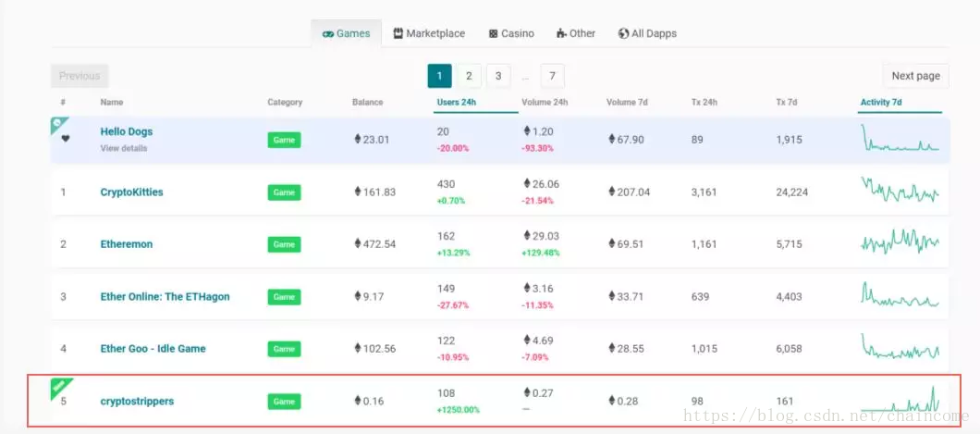The width and height of the screenshot is (980, 434).
Task: Click the -93.30% volume change for Hello Dogs
Action: 537,148
